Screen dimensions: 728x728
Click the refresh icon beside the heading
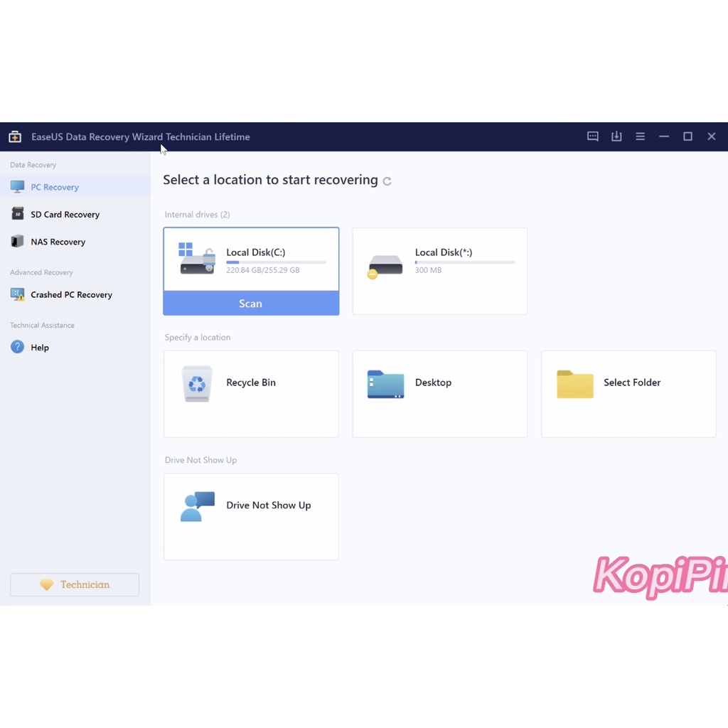pyautogui.click(x=387, y=181)
